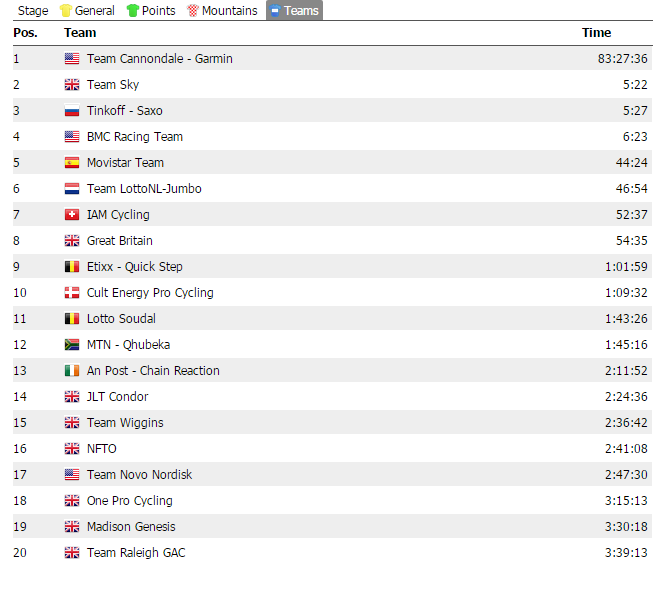The height and width of the screenshot is (597, 664).
Task: Switch to the Stage tab
Action: [33, 11]
